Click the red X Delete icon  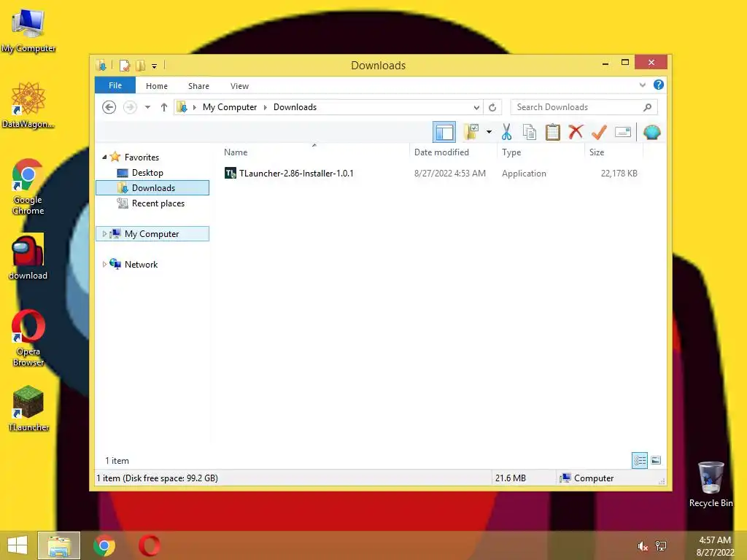point(576,132)
